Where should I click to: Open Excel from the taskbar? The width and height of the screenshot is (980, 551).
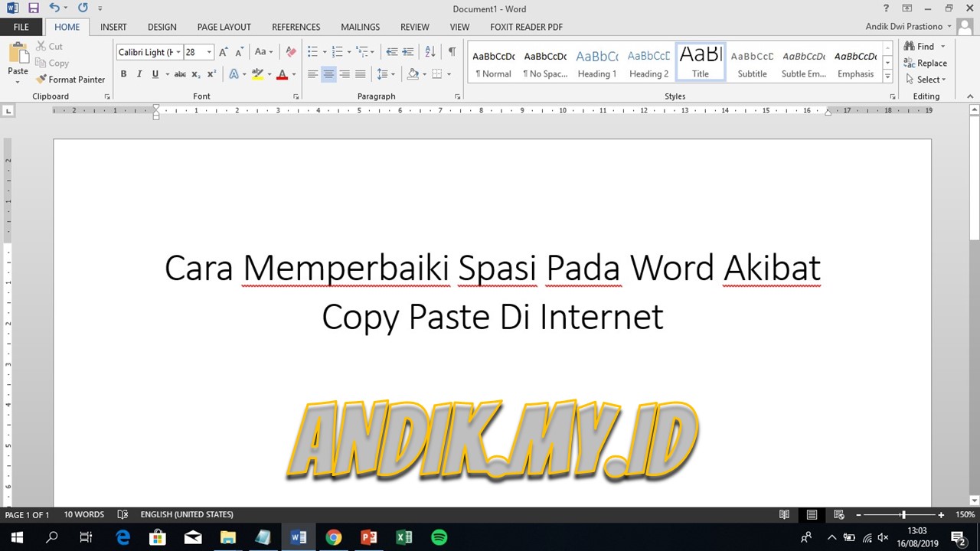point(403,537)
